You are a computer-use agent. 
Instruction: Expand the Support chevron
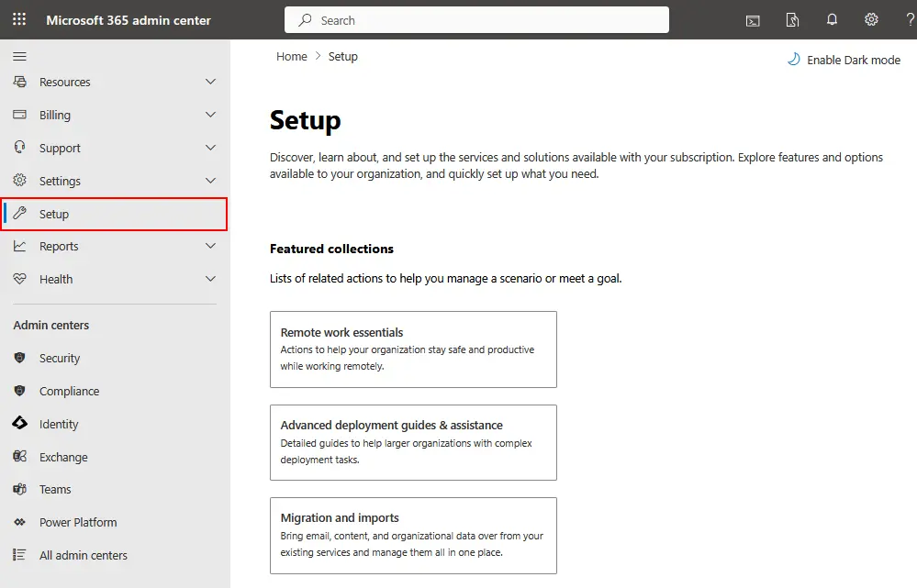click(210, 148)
